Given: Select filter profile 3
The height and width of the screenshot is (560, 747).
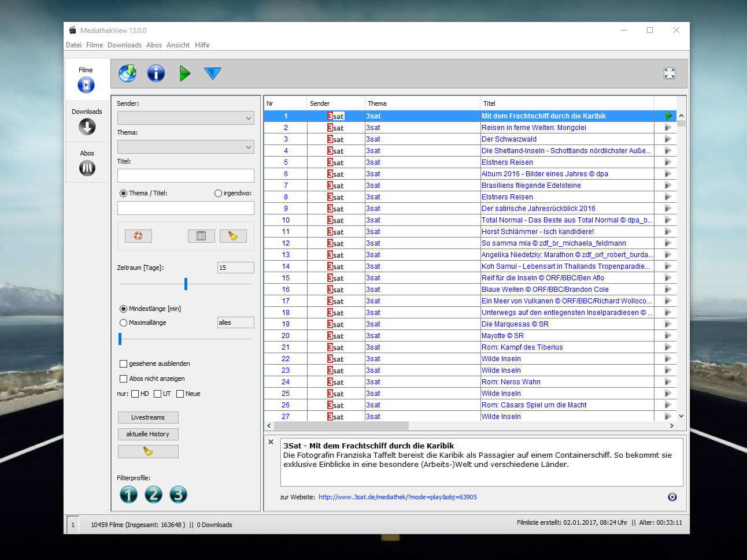Looking at the screenshot, I should point(179,495).
